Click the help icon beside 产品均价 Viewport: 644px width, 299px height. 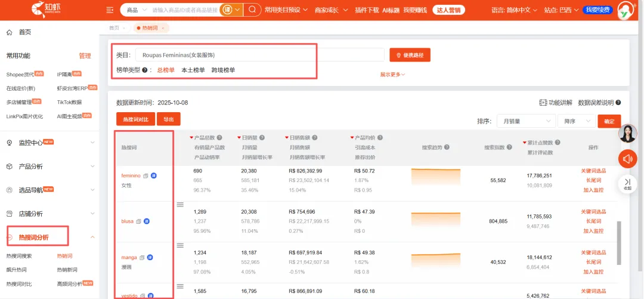379,138
